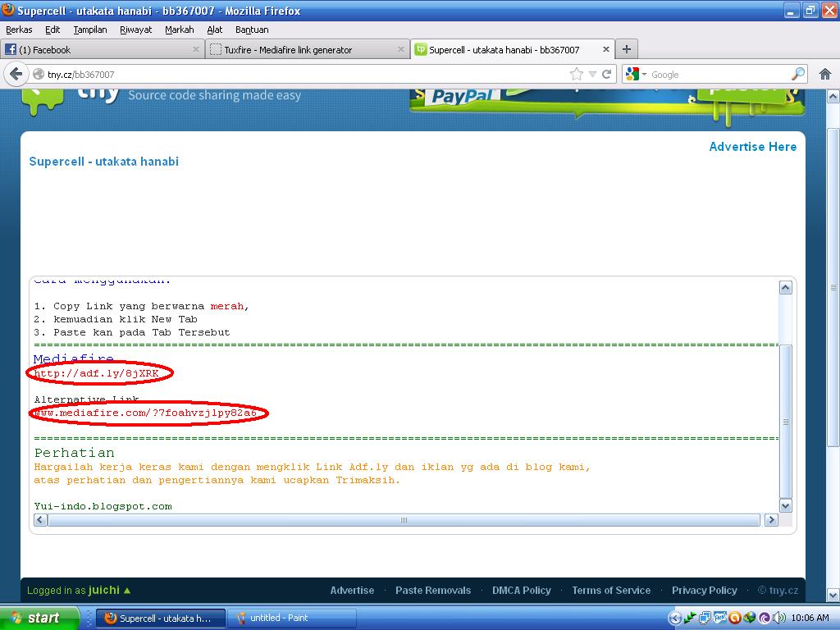
Task: Open the Terms of Service link
Action: (611, 591)
